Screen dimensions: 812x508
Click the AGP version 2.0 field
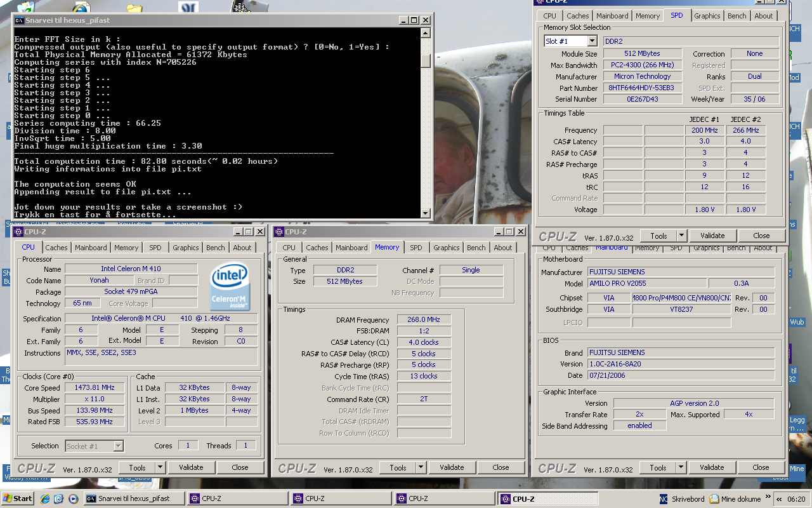pyautogui.click(x=694, y=403)
